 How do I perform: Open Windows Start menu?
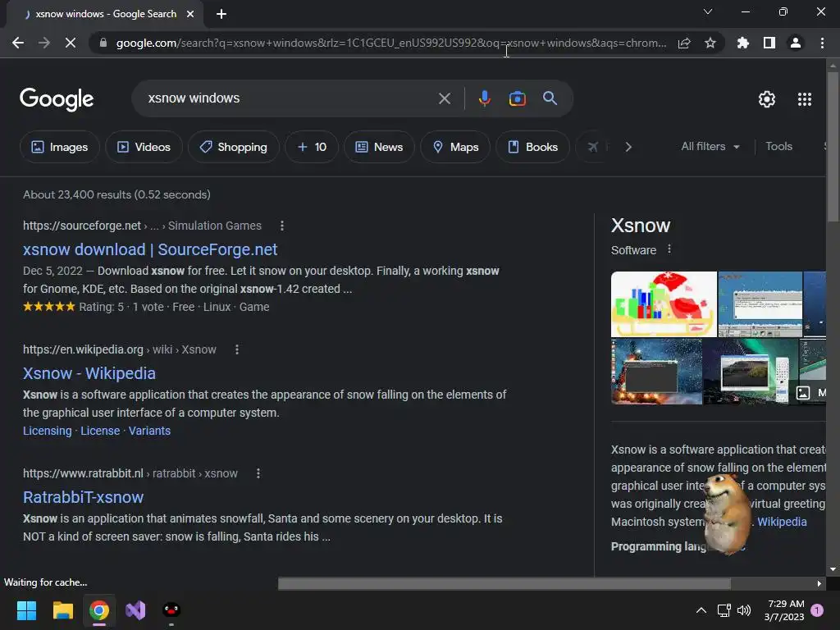tap(26, 610)
